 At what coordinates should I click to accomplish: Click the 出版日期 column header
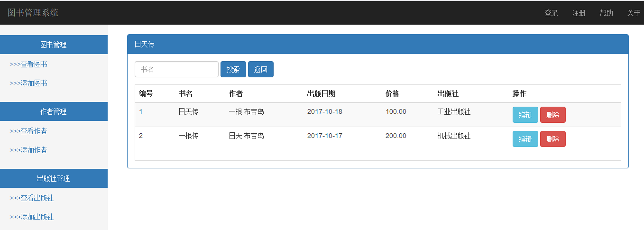click(x=322, y=93)
